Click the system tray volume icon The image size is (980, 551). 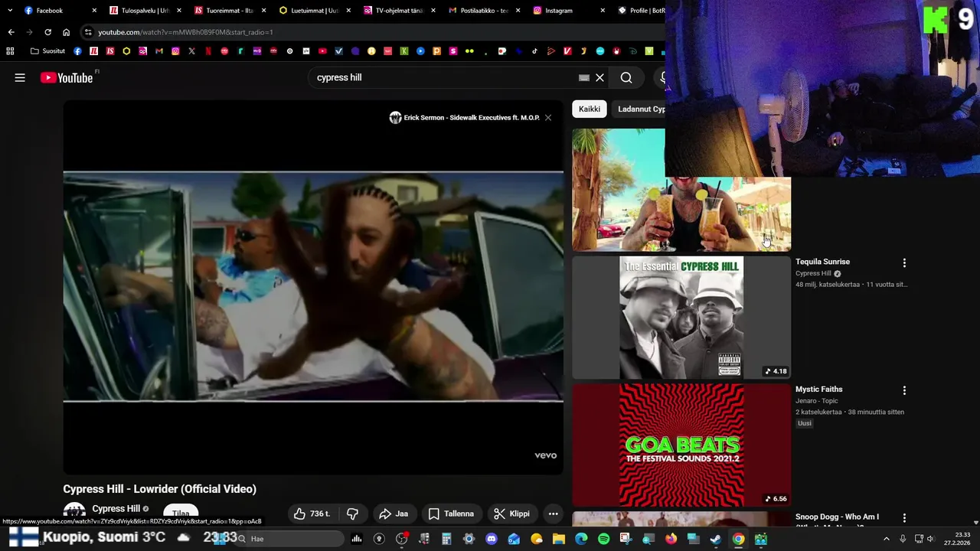pos(931,539)
